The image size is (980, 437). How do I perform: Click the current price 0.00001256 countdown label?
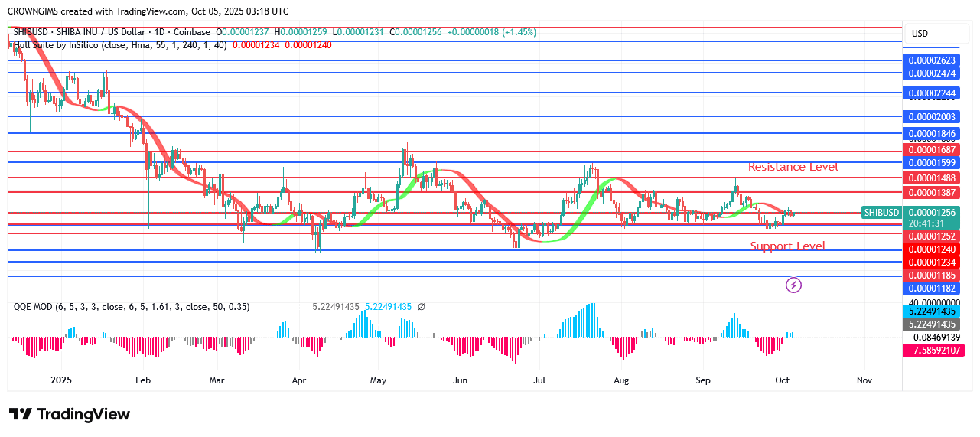pos(930,217)
